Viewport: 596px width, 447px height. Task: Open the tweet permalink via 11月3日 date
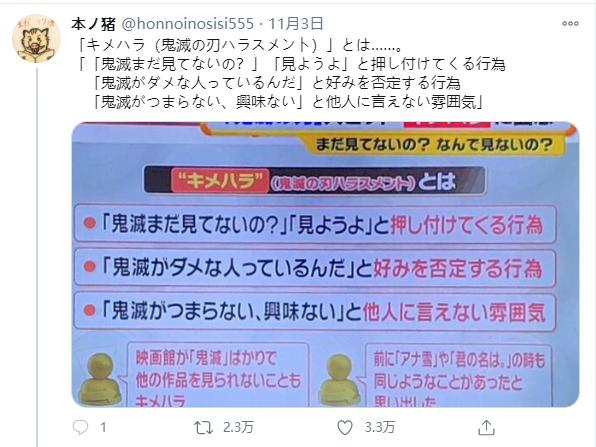296,24
